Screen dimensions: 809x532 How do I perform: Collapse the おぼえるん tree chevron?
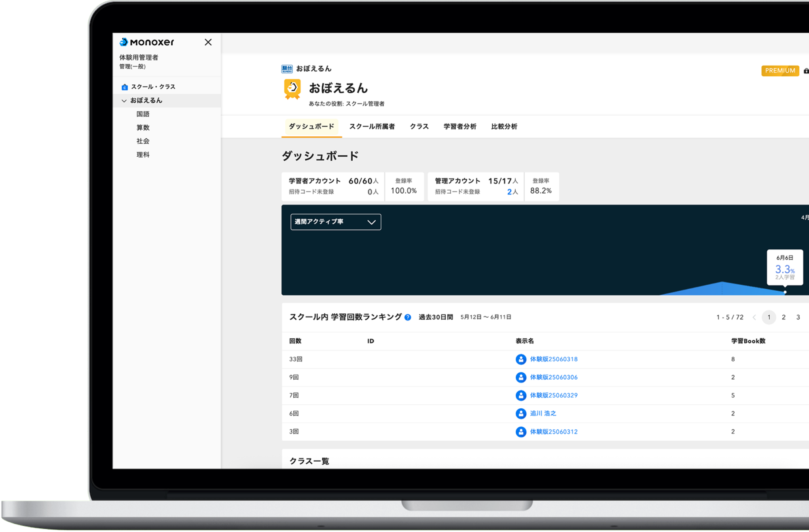(124, 101)
